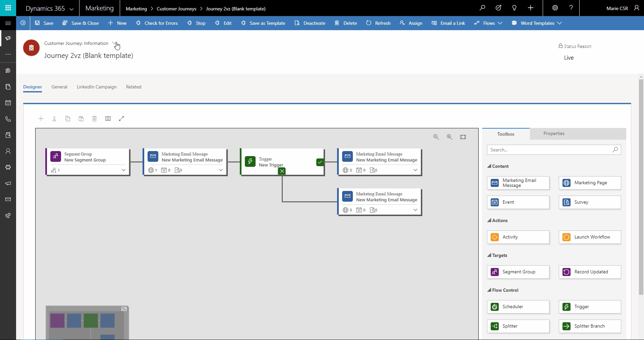Open the form selector chevron beside Information
Viewport: 644px width, 340px height.
(114, 44)
